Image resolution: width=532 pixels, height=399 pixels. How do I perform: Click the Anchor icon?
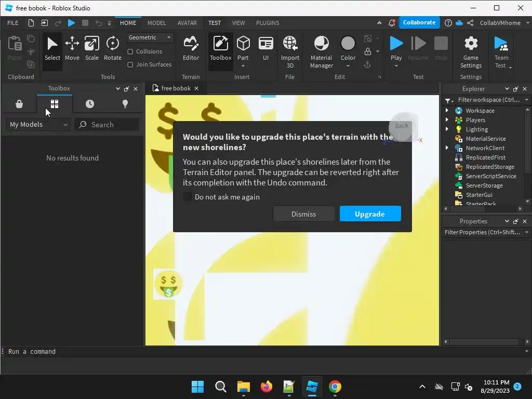367,64
